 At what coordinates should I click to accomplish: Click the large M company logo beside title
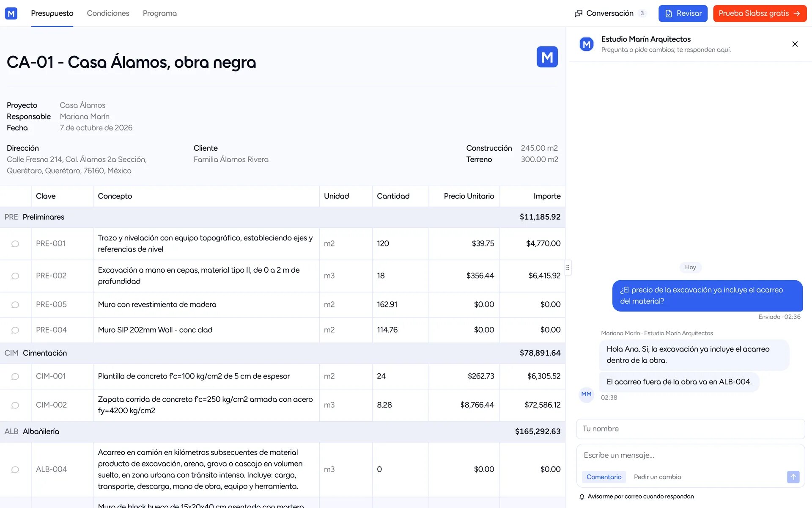tap(547, 57)
